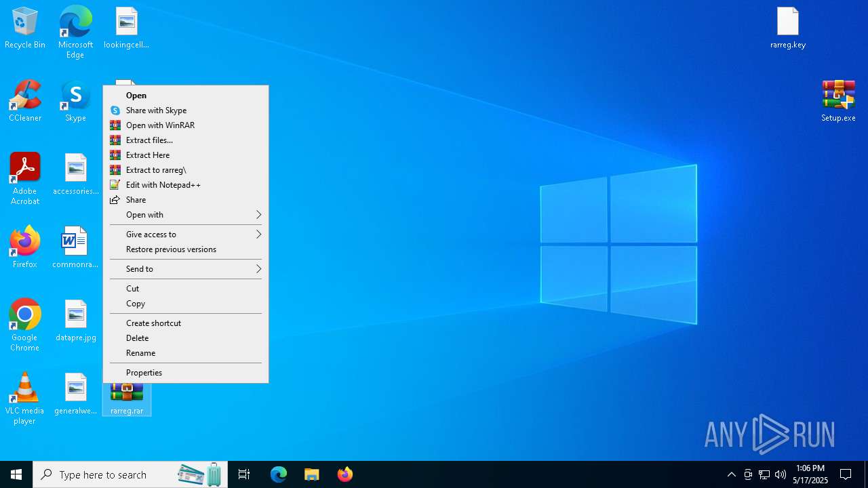Viewport: 868px width, 488px height.
Task: Choose Cut from the context menu
Action: 186,289
